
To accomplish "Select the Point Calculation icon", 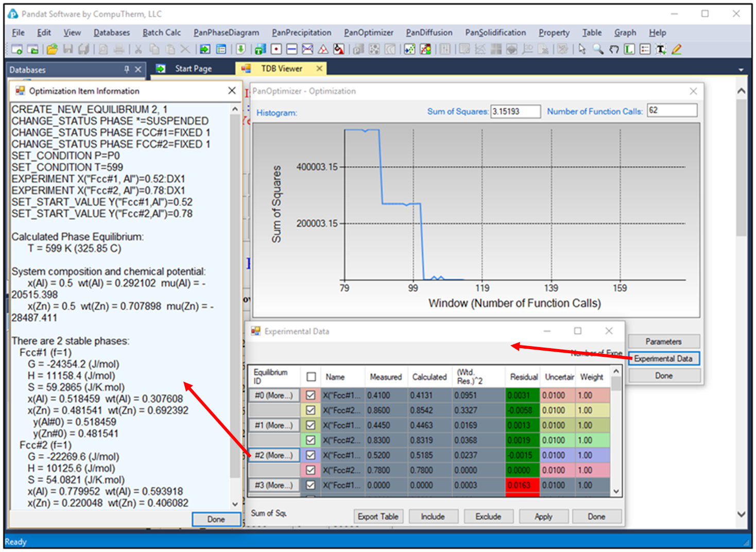I will click(276, 49).
